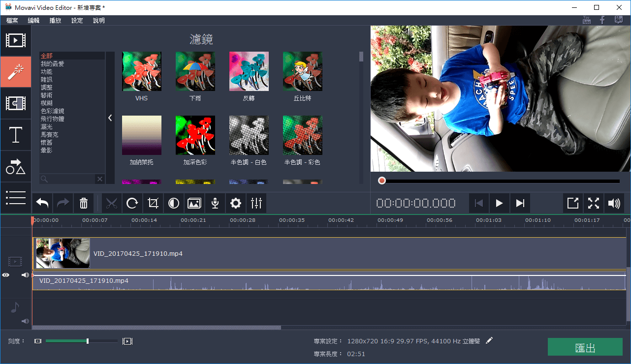Open the Callouts shapes panel
631x364 pixels.
click(16, 167)
